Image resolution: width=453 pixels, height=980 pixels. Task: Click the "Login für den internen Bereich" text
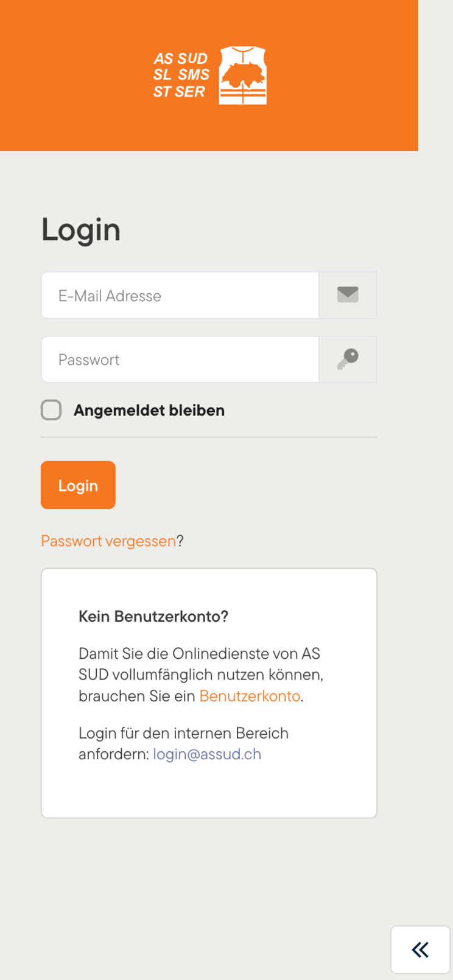coord(183,733)
